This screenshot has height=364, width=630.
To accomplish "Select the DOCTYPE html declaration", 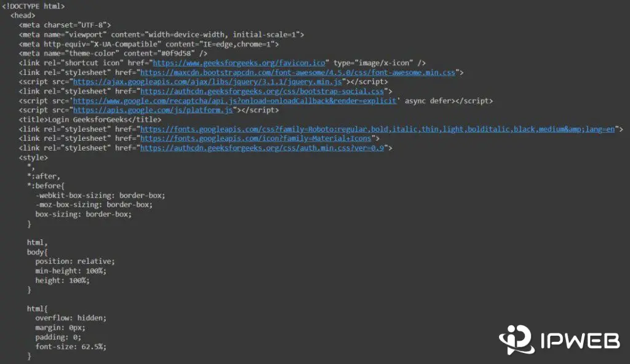I will point(35,6).
